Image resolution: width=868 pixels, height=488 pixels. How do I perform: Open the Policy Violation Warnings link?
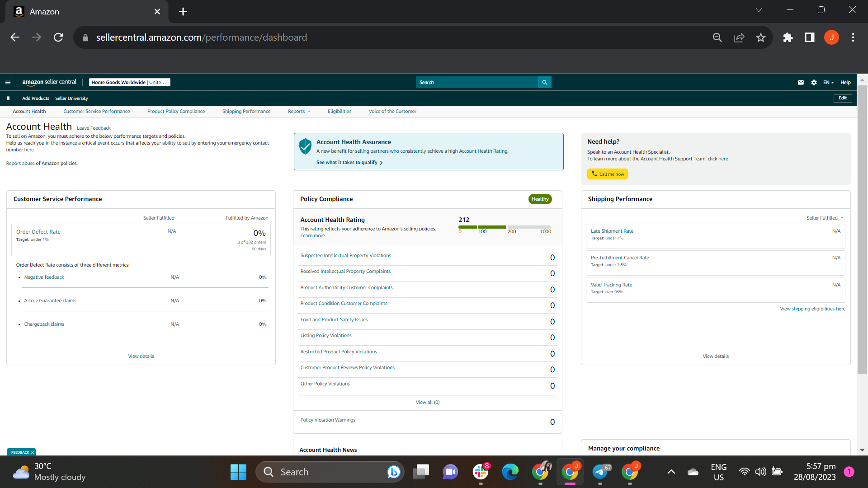point(328,420)
